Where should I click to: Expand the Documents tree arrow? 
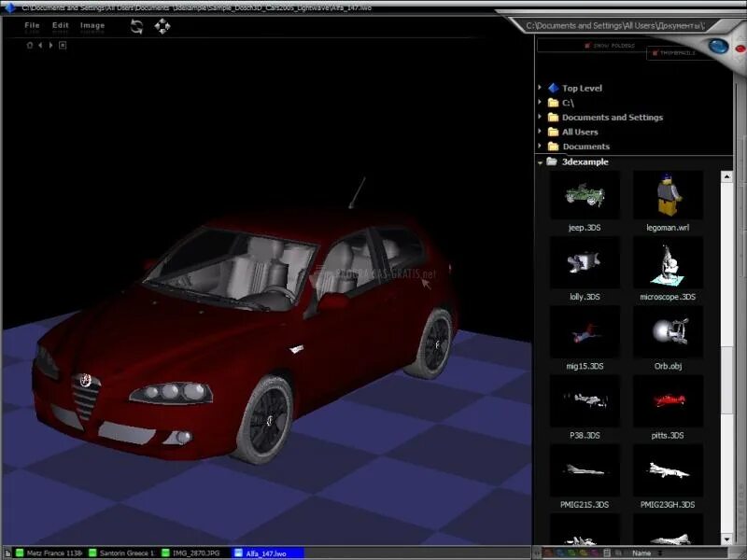pos(540,146)
